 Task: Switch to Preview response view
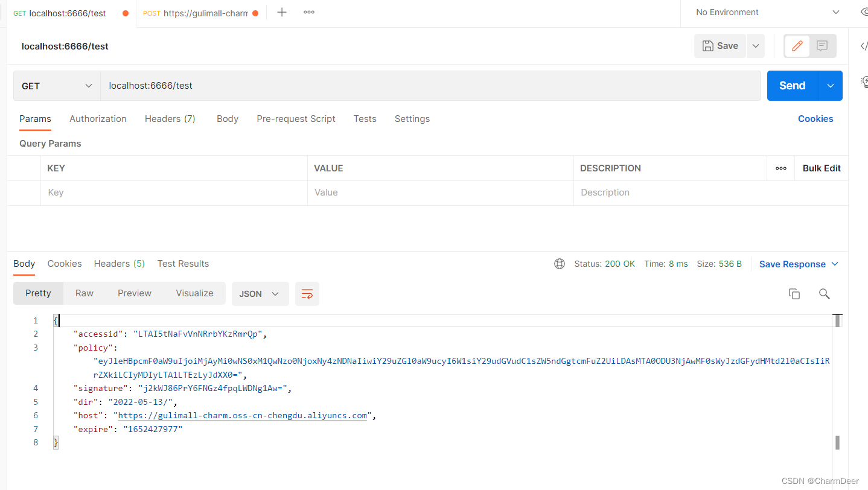(x=135, y=293)
